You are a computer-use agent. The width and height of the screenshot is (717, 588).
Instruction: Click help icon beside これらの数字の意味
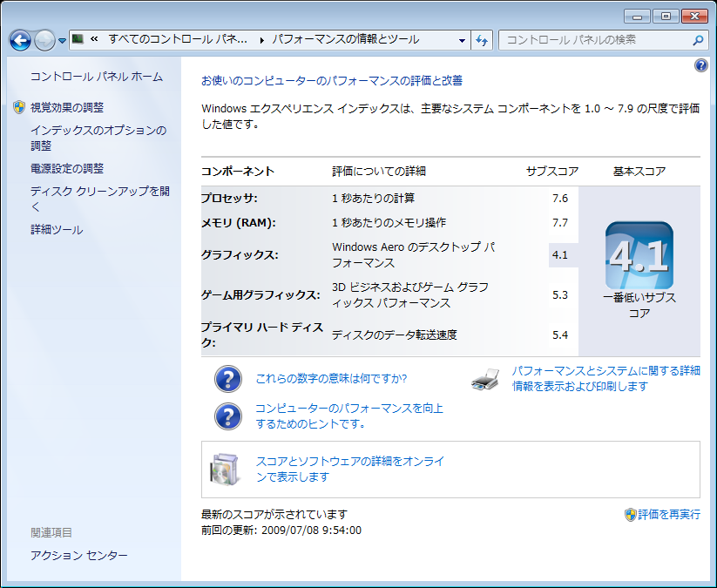pyautogui.click(x=228, y=379)
